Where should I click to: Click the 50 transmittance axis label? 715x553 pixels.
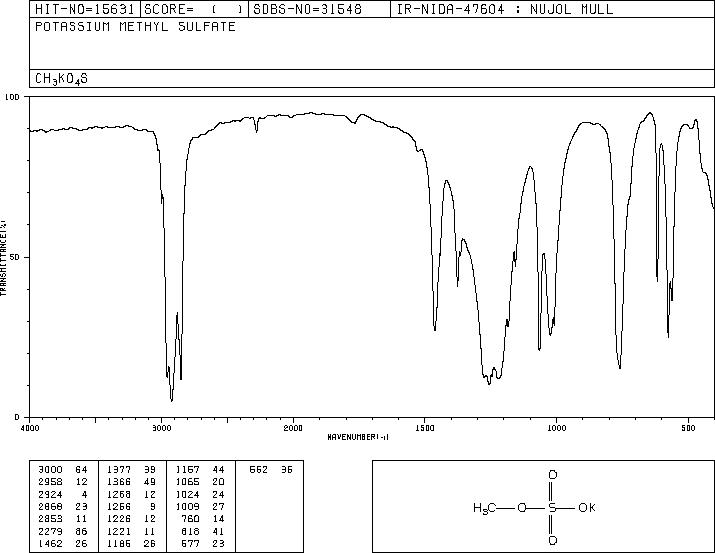[x=14, y=257]
